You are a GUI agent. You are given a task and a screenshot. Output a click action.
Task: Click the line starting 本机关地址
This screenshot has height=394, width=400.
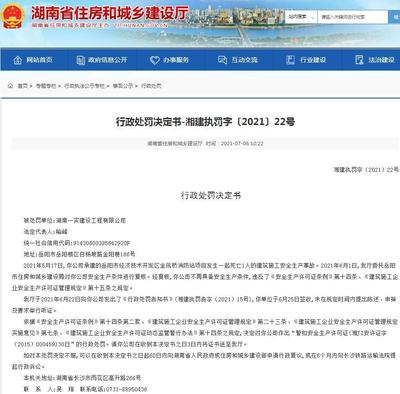[82, 378]
